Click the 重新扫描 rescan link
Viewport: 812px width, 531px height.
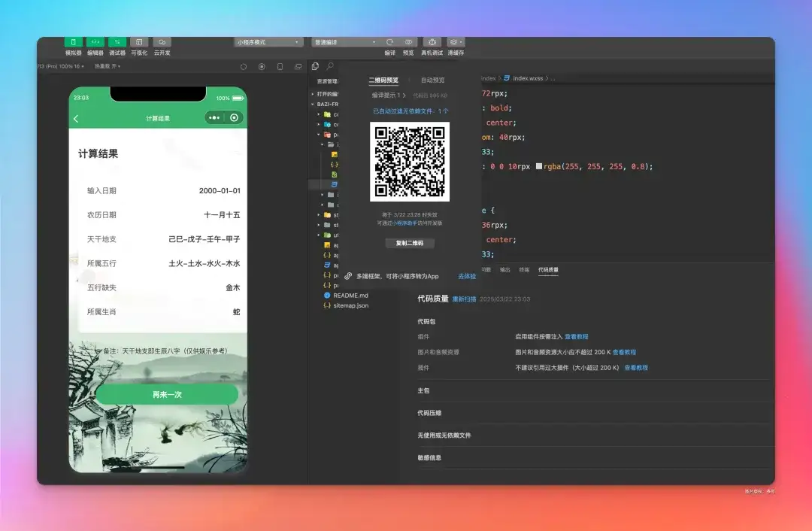click(464, 299)
